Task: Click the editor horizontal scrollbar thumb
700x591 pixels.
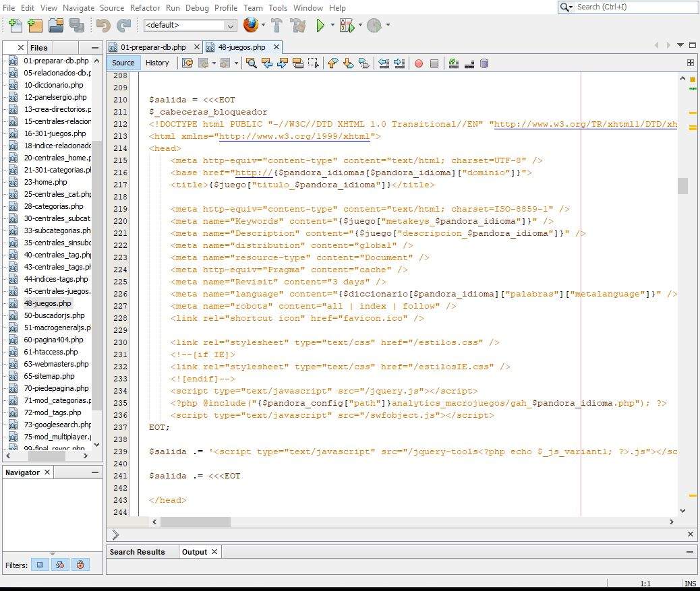Action: (195, 522)
